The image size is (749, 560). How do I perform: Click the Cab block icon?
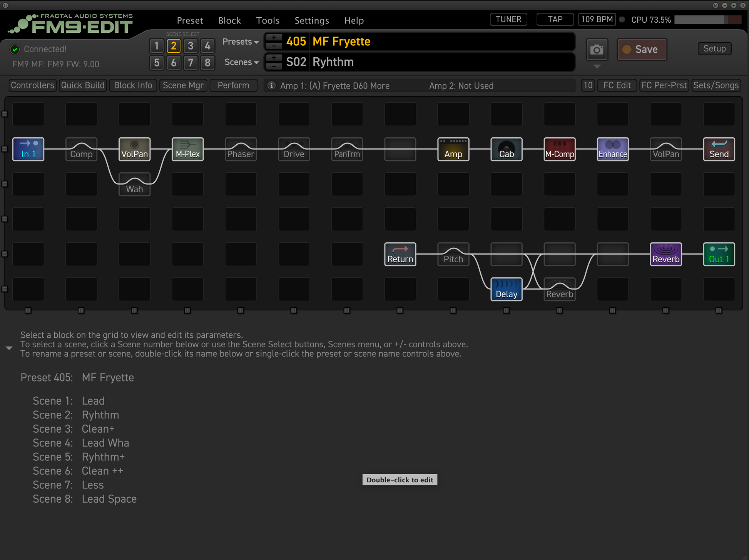(x=506, y=149)
